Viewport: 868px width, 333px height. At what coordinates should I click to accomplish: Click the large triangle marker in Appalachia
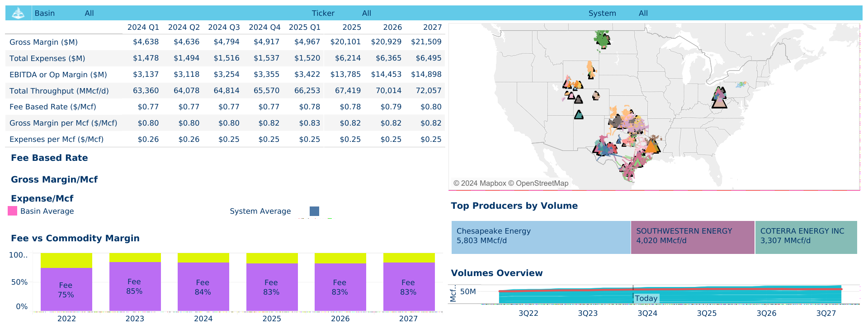pyautogui.click(x=719, y=103)
